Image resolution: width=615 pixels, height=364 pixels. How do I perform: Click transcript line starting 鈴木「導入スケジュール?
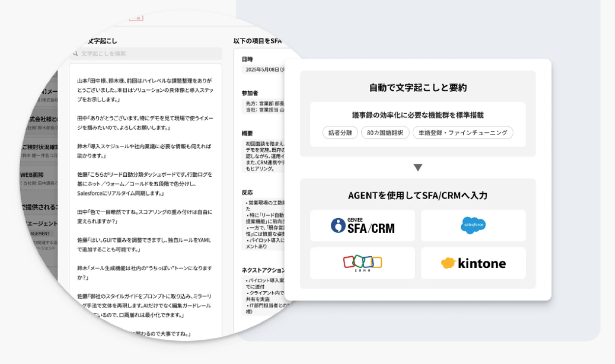(144, 151)
